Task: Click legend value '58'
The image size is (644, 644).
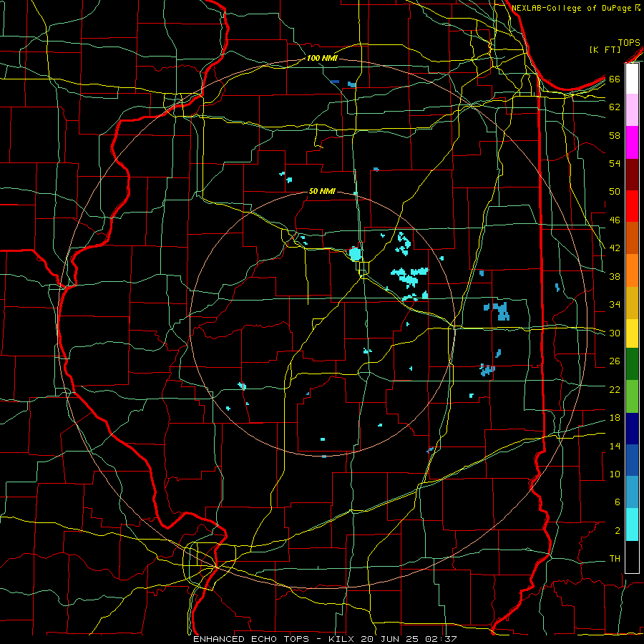Action: coord(615,135)
